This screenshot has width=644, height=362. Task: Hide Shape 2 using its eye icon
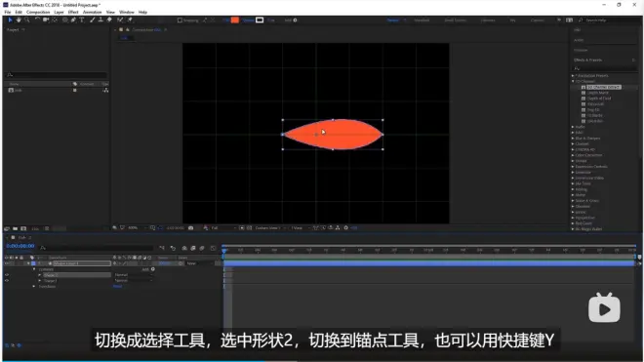[7, 275]
